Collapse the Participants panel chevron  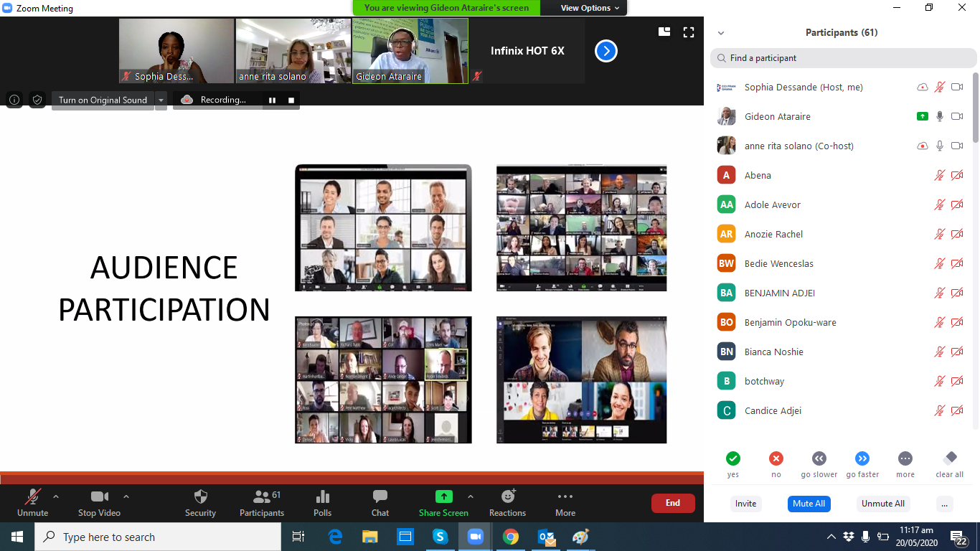tap(721, 33)
